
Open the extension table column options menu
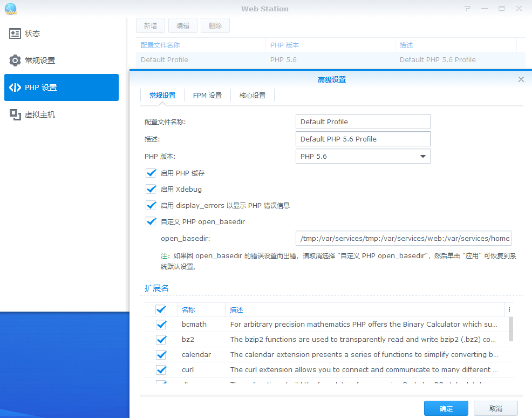(509, 309)
